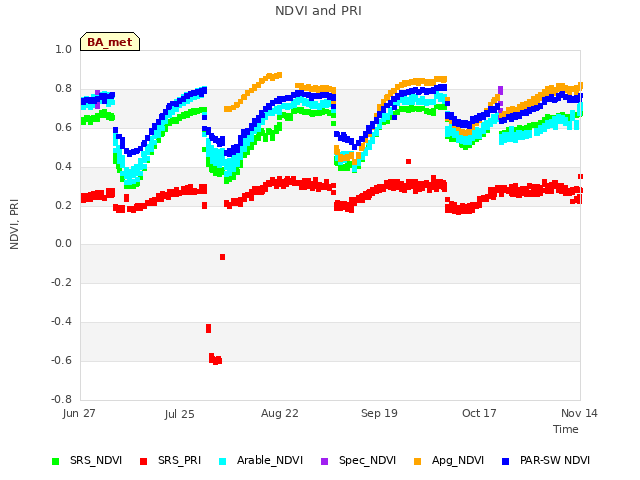Click the Time x-axis title
640x480 pixels.
pos(566,429)
